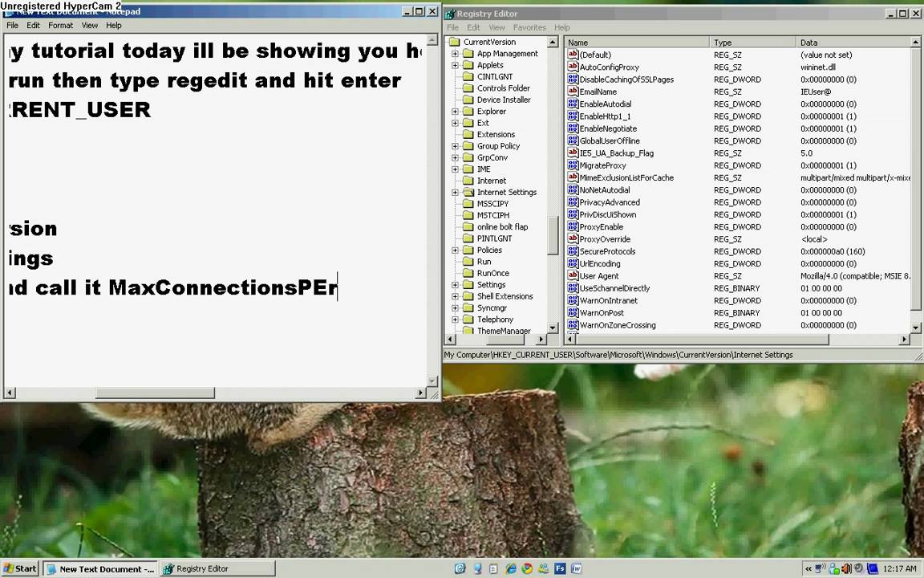Click registry tree vertical scrollbar thumb
Screen dimensions: 924x578
553,235
